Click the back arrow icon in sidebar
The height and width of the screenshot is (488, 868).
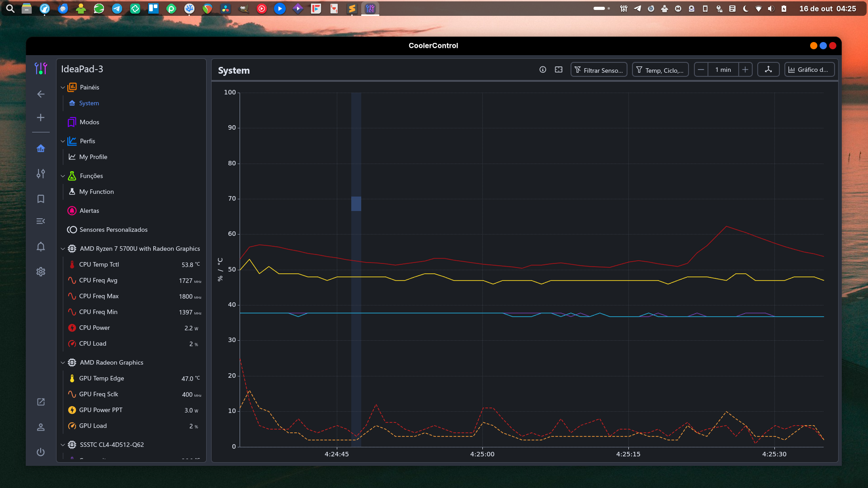point(41,94)
